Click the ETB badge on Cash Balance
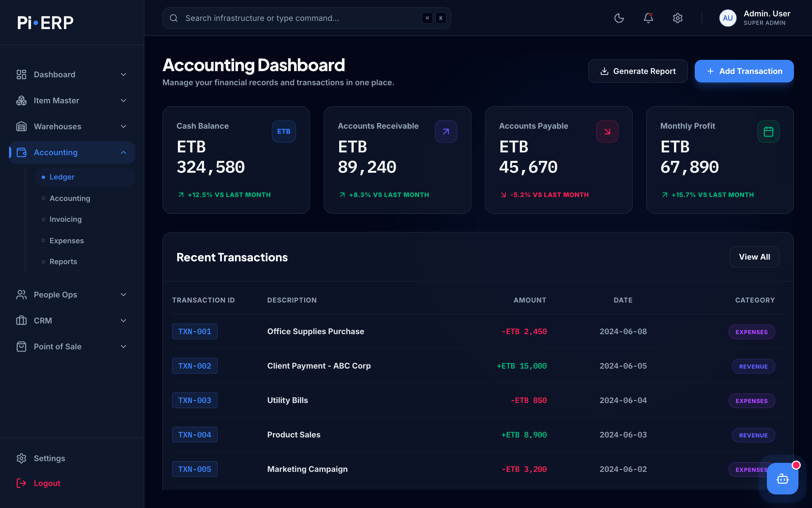The width and height of the screenshot is (812, 508). pos(284,131)
